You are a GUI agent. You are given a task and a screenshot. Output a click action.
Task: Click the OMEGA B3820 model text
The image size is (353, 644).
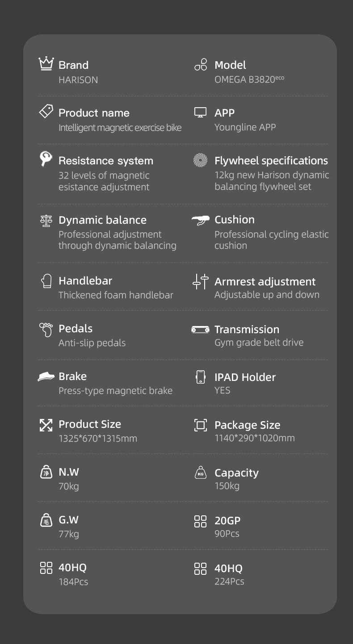click(x=248, y=80)
